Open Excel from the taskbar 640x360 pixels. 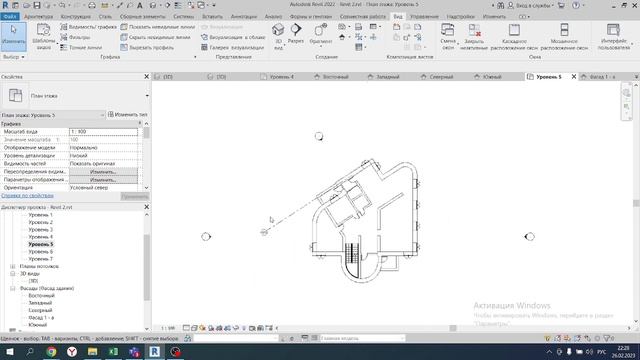113,352
